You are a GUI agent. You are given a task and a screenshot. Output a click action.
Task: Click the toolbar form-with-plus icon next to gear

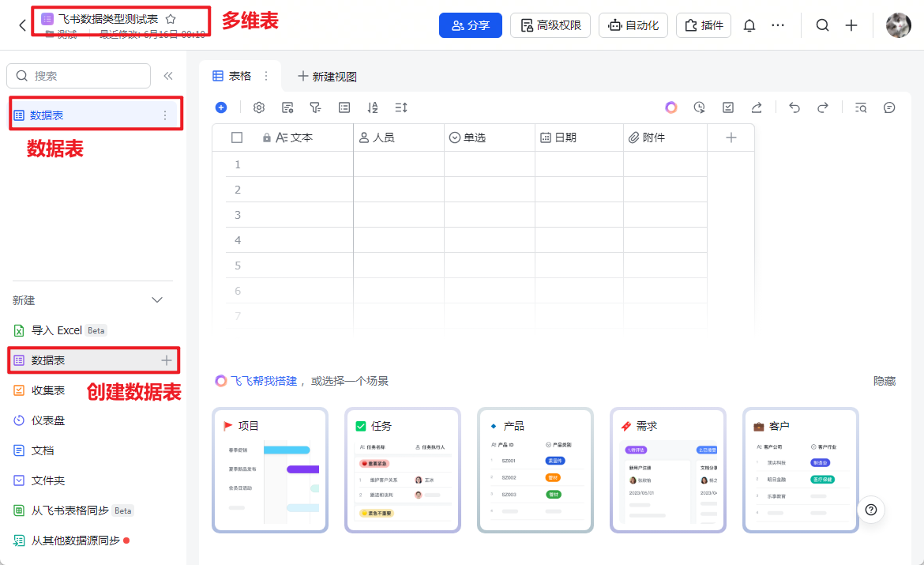(287, 107)
